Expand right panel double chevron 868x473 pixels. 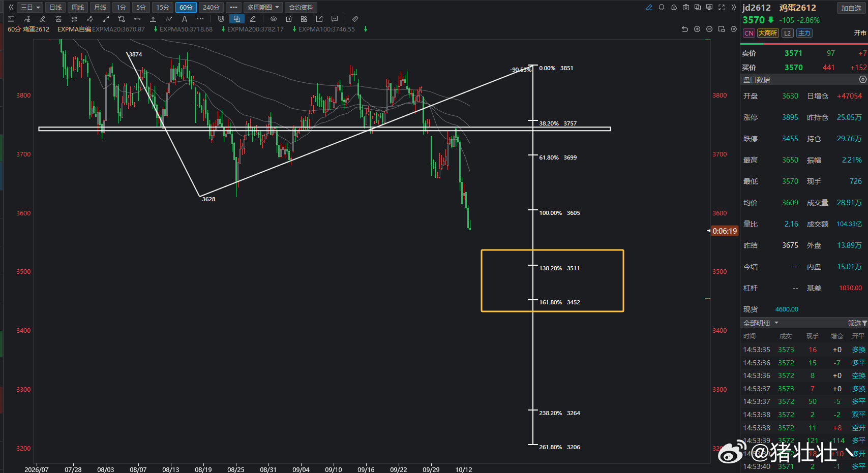click(733, 7)
